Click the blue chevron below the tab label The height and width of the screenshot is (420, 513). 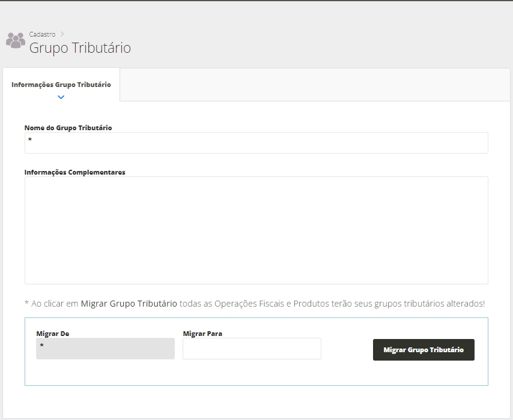pos(61,97)
